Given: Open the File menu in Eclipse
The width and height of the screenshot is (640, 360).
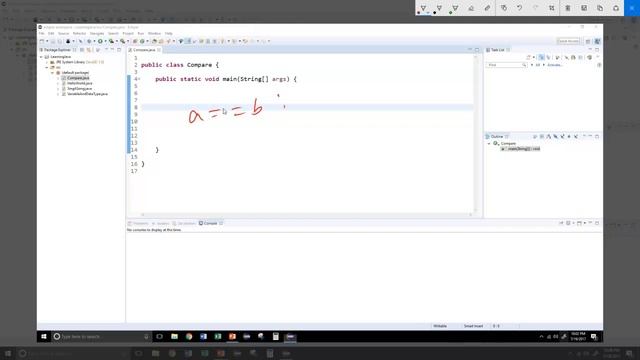Looking at the screenshot, I should pyautogui.click(x=42, y=33).
